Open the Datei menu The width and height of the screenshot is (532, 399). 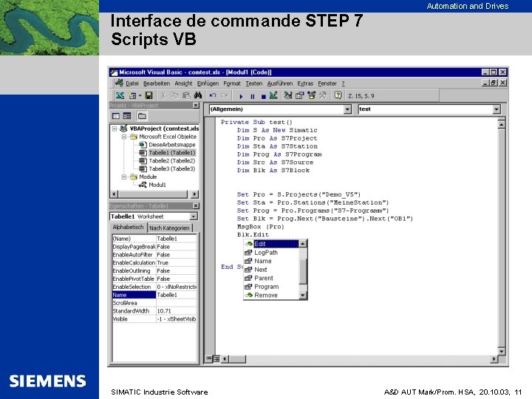tap(132, 83)
